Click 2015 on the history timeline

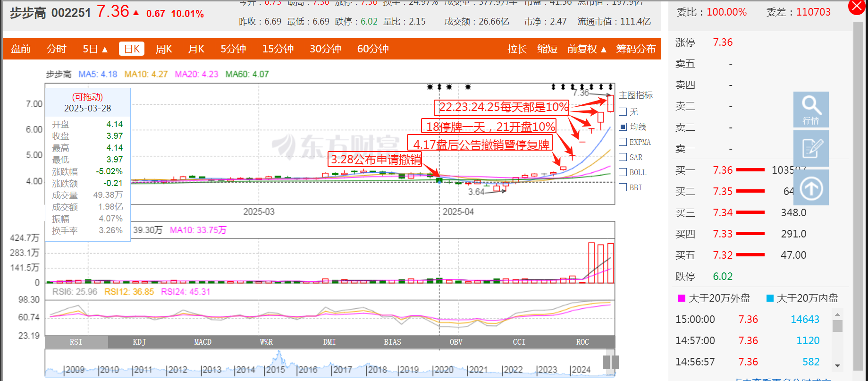click(x=275, y=370)
